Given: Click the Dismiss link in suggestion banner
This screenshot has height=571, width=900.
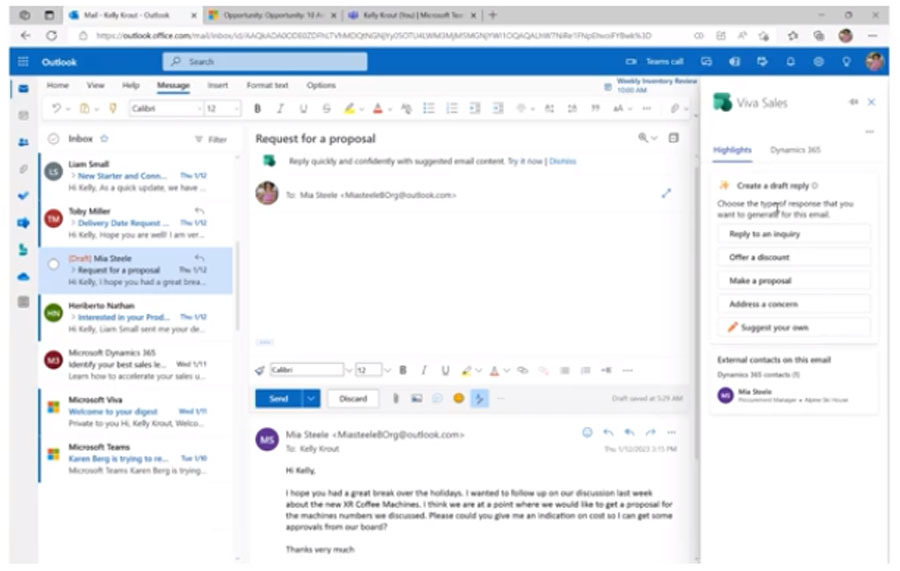Looking at the screenshot, I should (562, 161).
